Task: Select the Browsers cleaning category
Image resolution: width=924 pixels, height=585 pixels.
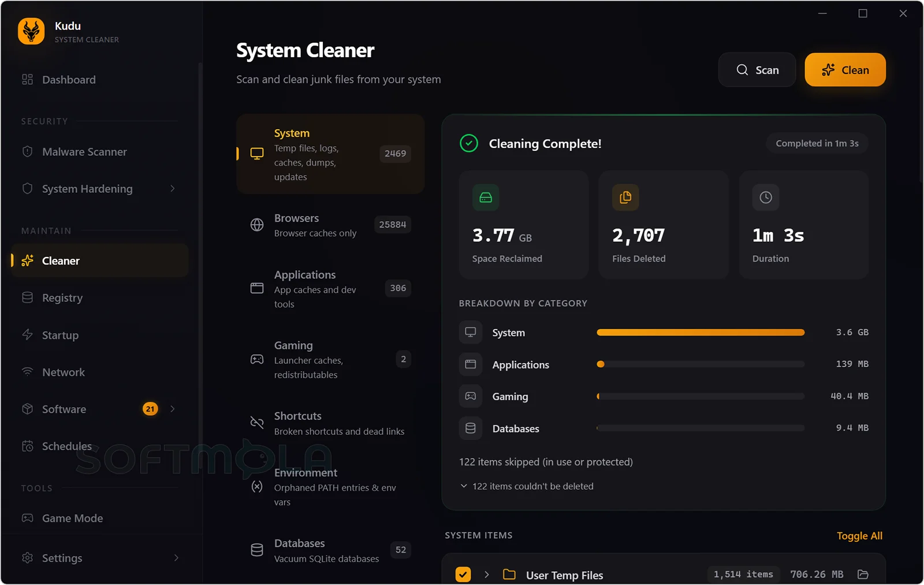Action: 330,225
